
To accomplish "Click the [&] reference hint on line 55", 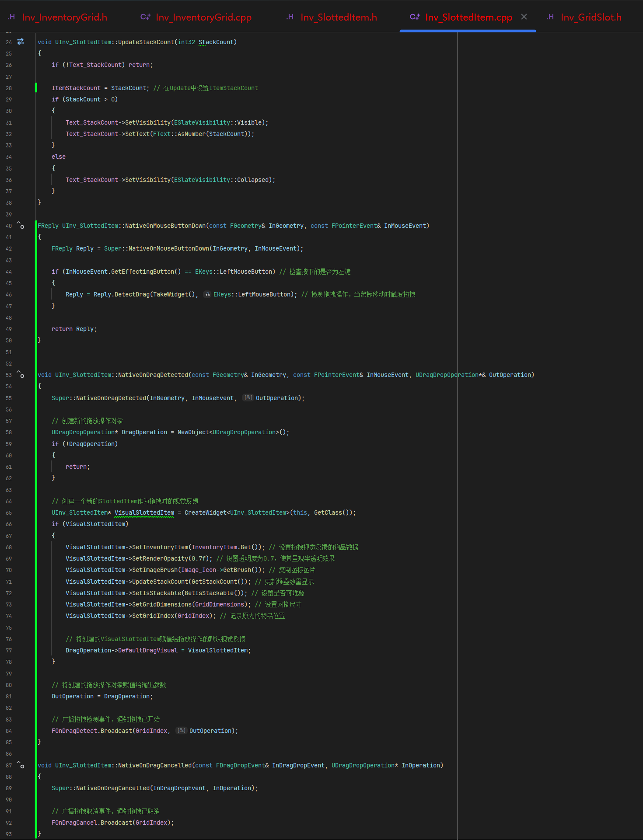I will tap(248, 397).
